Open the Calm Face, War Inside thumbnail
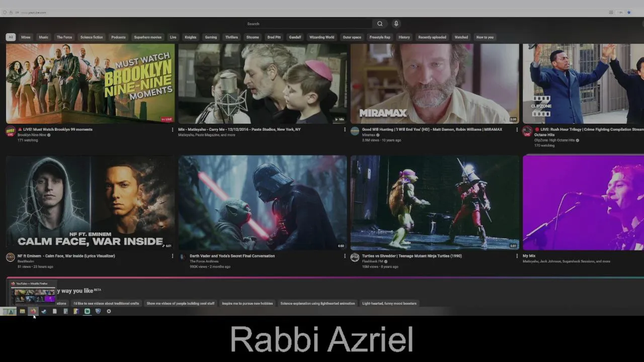644x362 pixels. (91, 203)
